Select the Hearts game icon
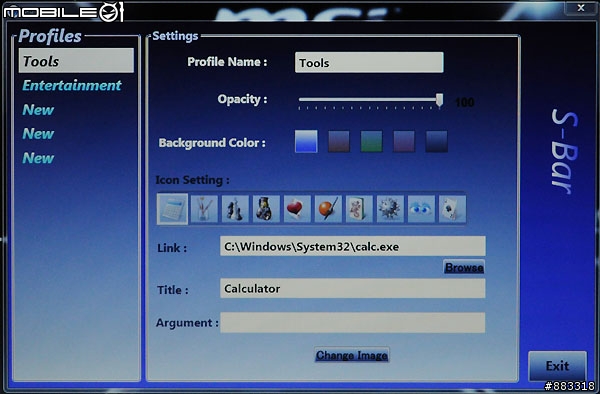 coord(297,209)
